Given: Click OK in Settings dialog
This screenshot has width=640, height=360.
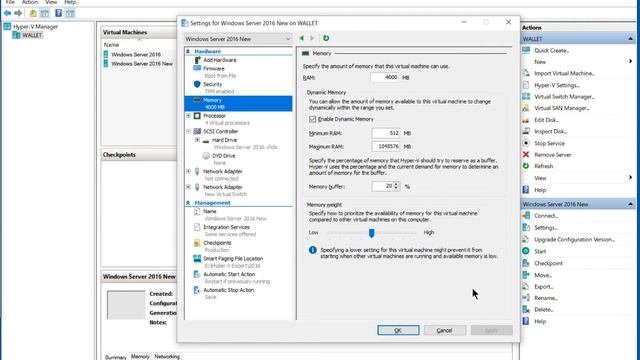Looking at the screenshot, I should (398, 330).
